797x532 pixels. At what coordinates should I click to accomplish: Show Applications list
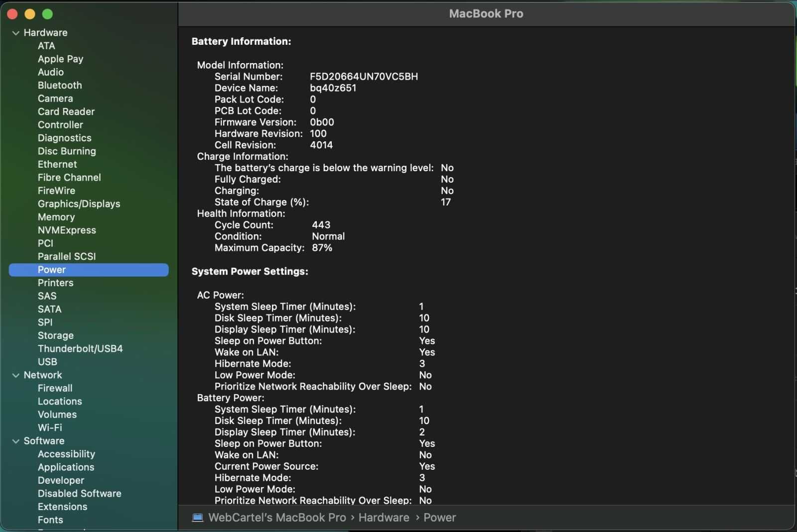click(x=66, y=467)
